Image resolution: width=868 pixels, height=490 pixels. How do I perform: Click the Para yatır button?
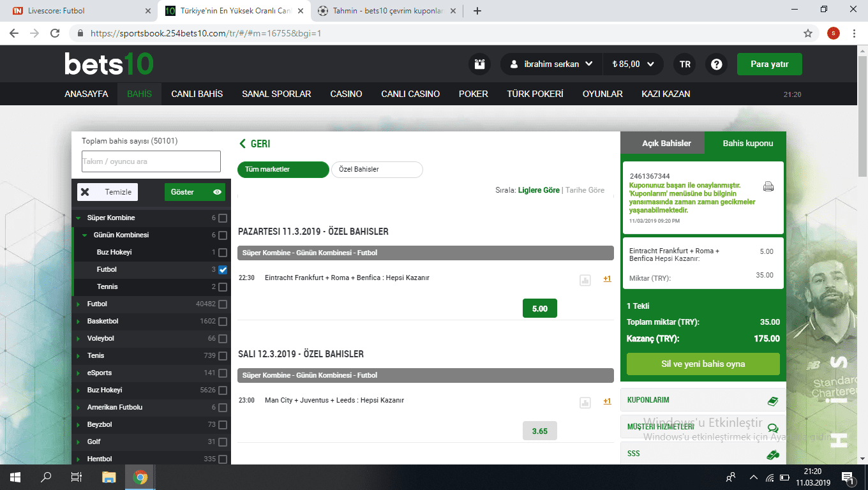pos(769,64)
